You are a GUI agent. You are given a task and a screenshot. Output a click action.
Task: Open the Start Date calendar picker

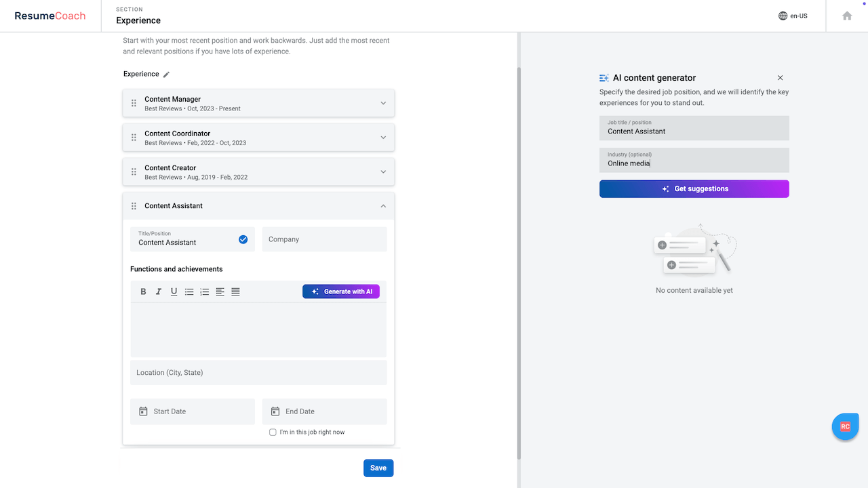click(143, 411)
